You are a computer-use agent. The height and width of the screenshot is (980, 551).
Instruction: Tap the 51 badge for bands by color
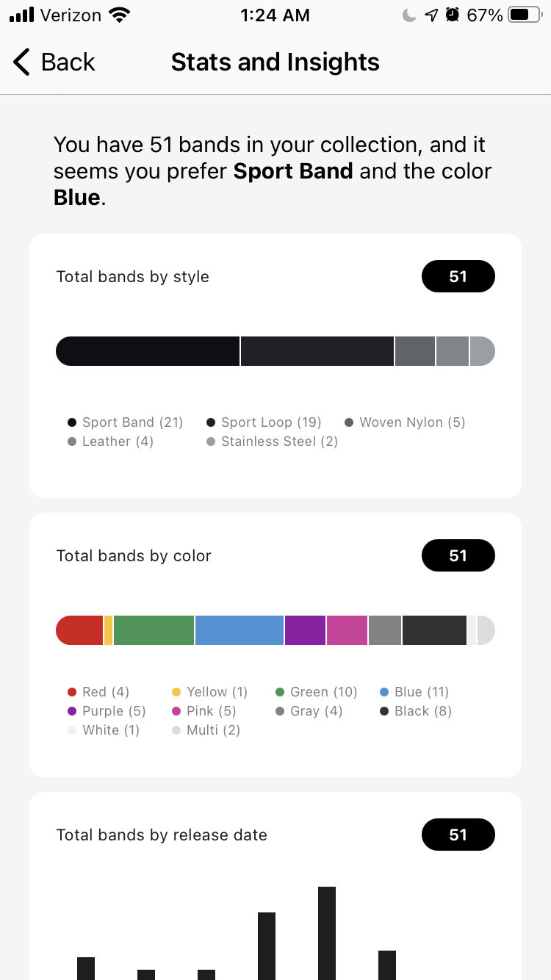click(x=458, y=555)
